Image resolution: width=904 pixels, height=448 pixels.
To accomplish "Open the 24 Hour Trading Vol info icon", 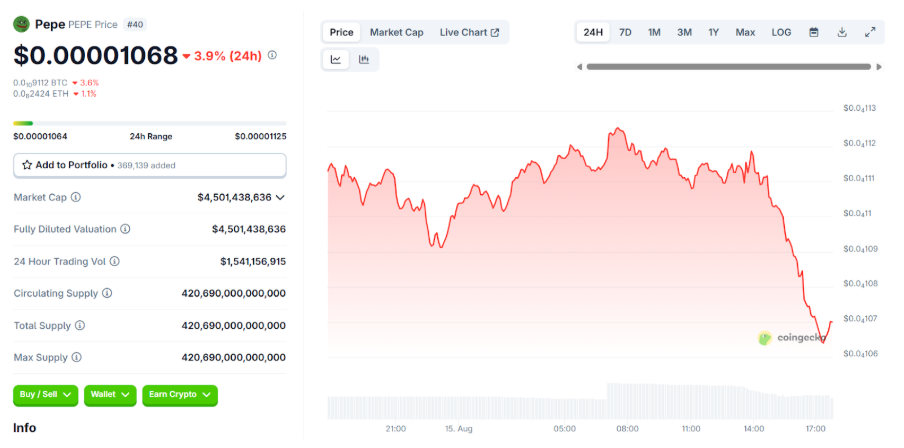I will pyautogui.click(x=115, y=261).
